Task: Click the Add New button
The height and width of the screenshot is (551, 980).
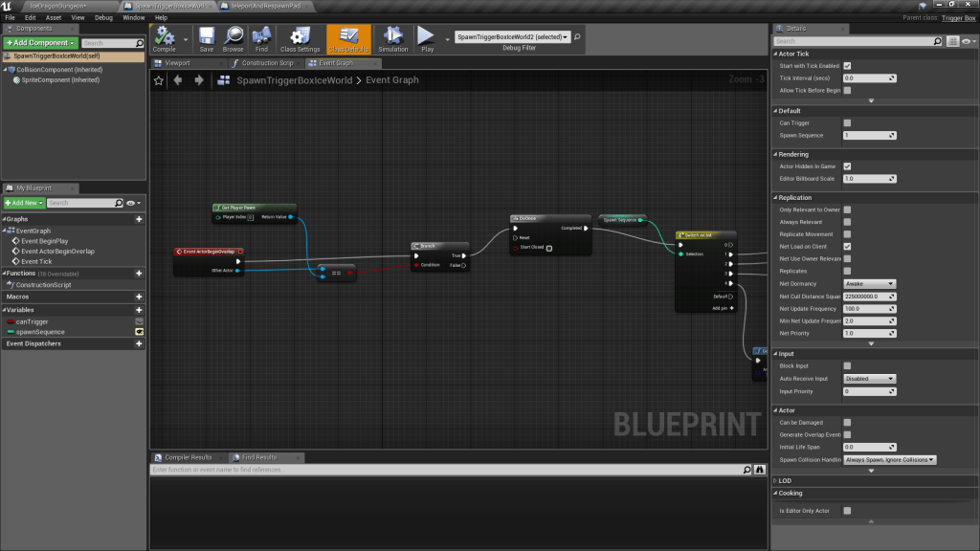Action: 23,203
